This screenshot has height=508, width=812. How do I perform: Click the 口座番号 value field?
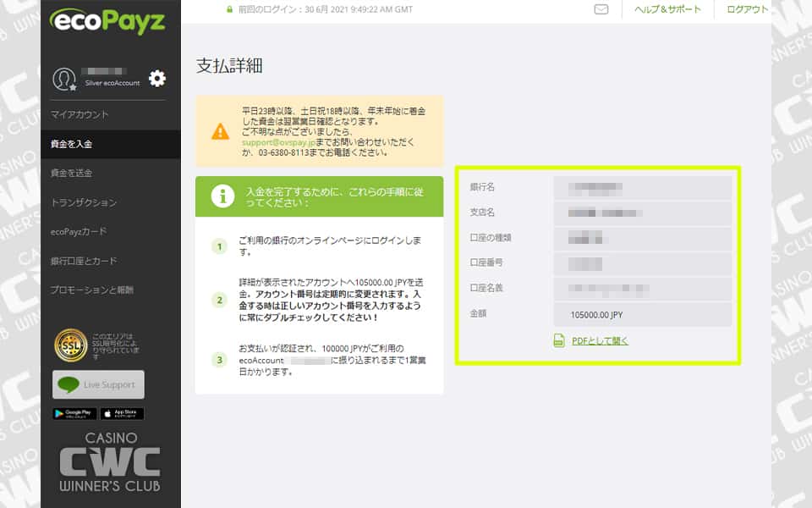(x=643, y=264)
